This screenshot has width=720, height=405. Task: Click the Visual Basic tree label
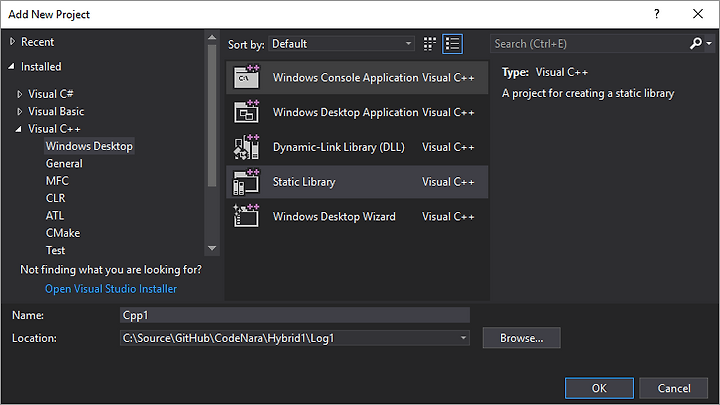56,112
